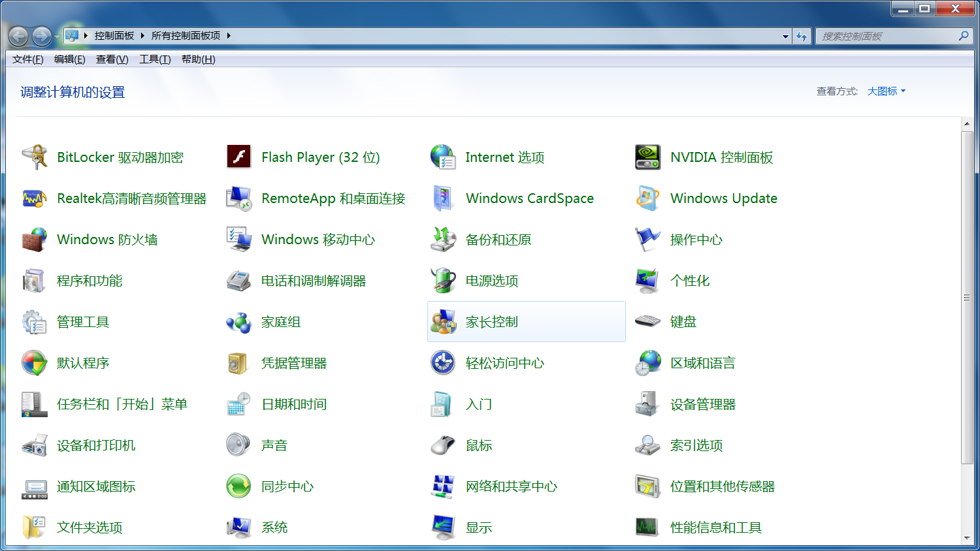
Task: Open the 帮助(H) menu
Action: pos(198,59)
